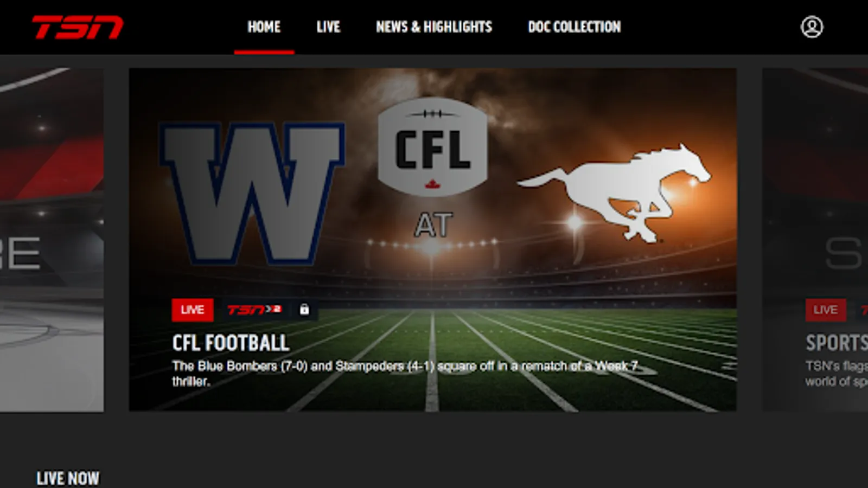Click the Blue Bombers and Stampeders description text
This screenshot has height=488, width=868.
click(405, 373)
